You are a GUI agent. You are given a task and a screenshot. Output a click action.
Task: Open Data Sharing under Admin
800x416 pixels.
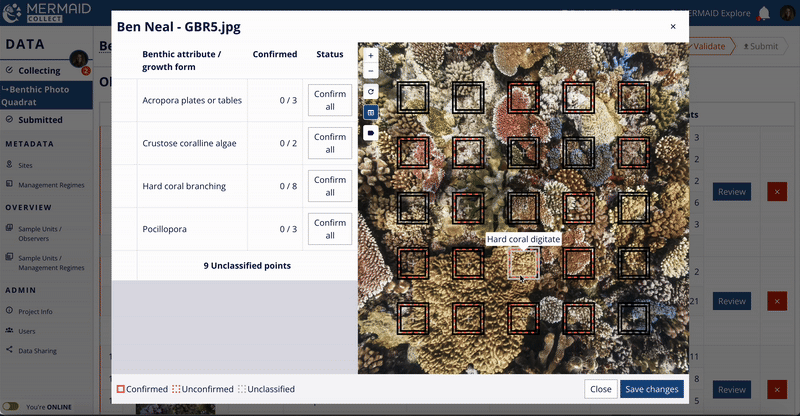[37, 351]
